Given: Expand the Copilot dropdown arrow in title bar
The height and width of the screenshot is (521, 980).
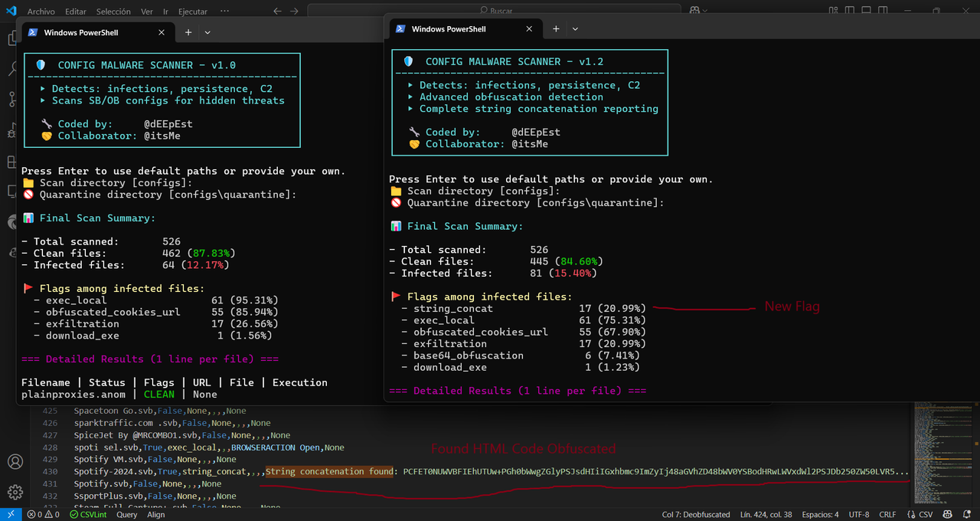Looking at the screenshot, I should pos(707,11).
